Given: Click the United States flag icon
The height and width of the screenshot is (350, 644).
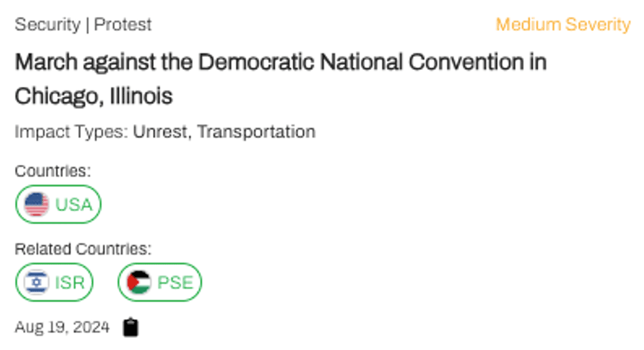Looking at the screenshot, I should 36,205.
